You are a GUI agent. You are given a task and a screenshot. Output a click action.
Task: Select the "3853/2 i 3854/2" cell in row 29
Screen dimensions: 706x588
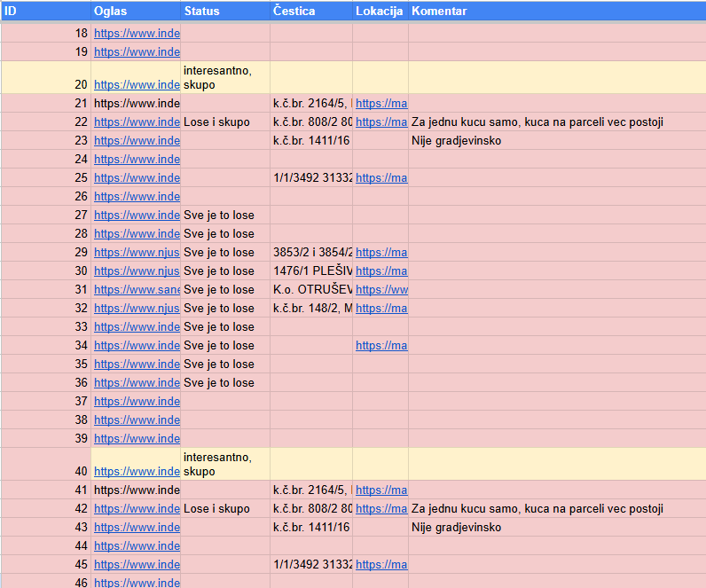311,253
